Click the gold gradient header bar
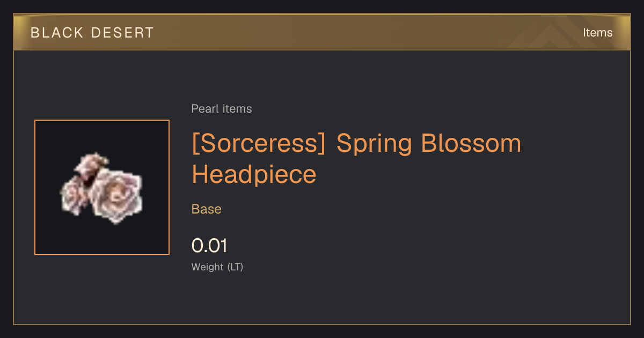This screenshot has height=338, width=644. pos(322,32)
